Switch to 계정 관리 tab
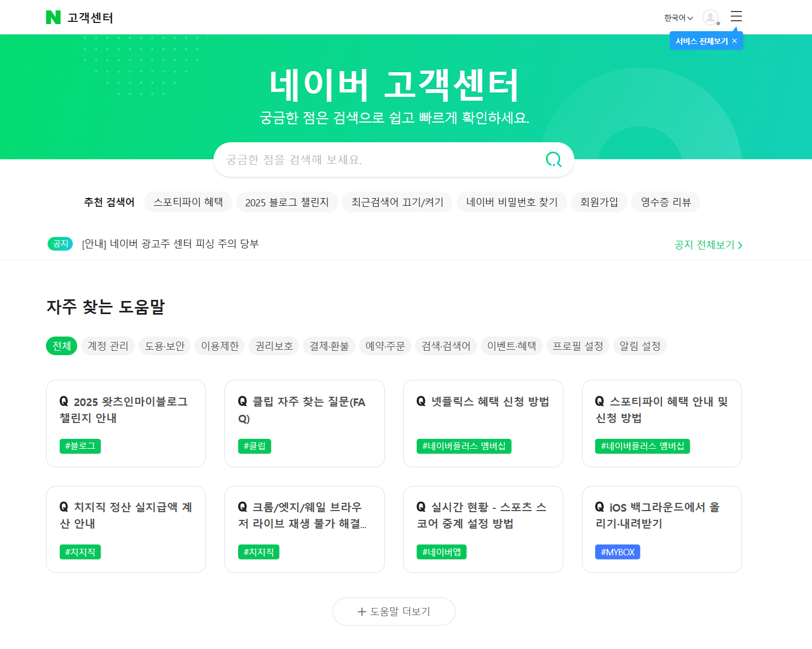The height and width of the screenshot is (649, 812). [108, 346]
